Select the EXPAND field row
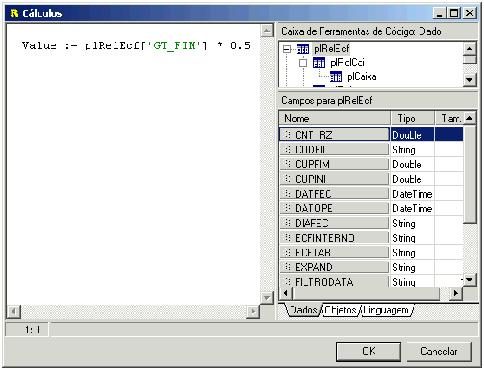Image resolution: width=484 pixels, height=370 pixels. [371, 267]
